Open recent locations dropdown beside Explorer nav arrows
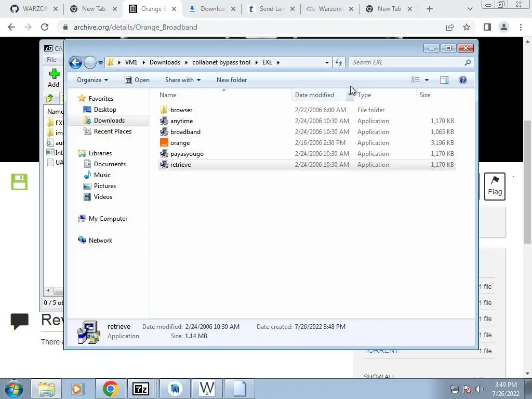532x399 pixels. (x=100, y=63)
